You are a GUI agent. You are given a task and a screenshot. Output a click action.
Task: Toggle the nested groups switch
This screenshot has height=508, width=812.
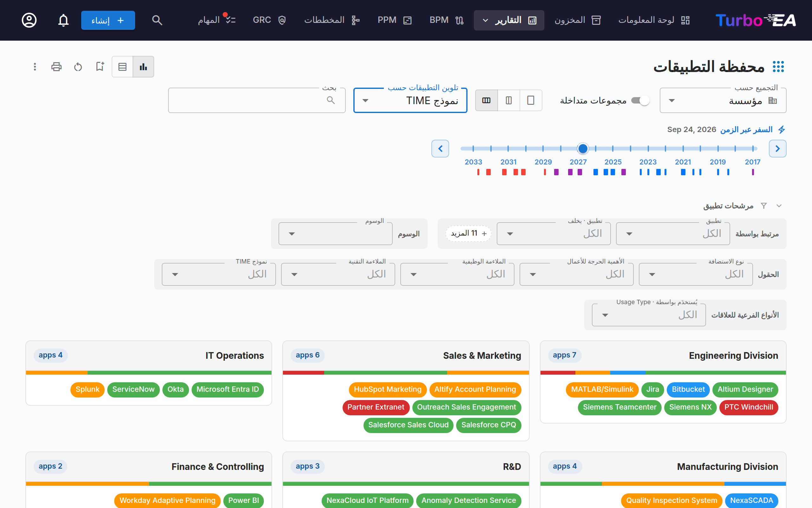(x=640, y=100)
